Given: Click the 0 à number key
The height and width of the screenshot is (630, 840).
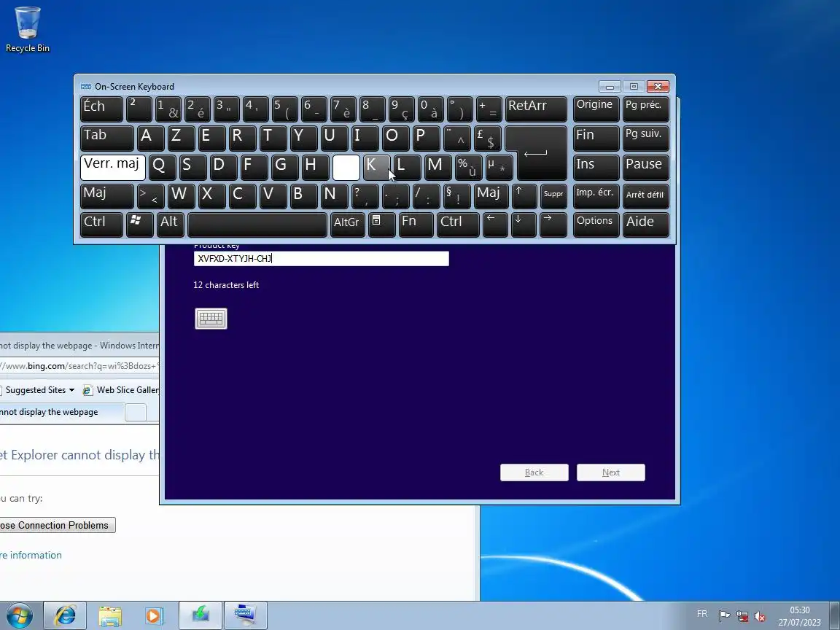Looking at the screenshot, I should [x=430, y=109].
